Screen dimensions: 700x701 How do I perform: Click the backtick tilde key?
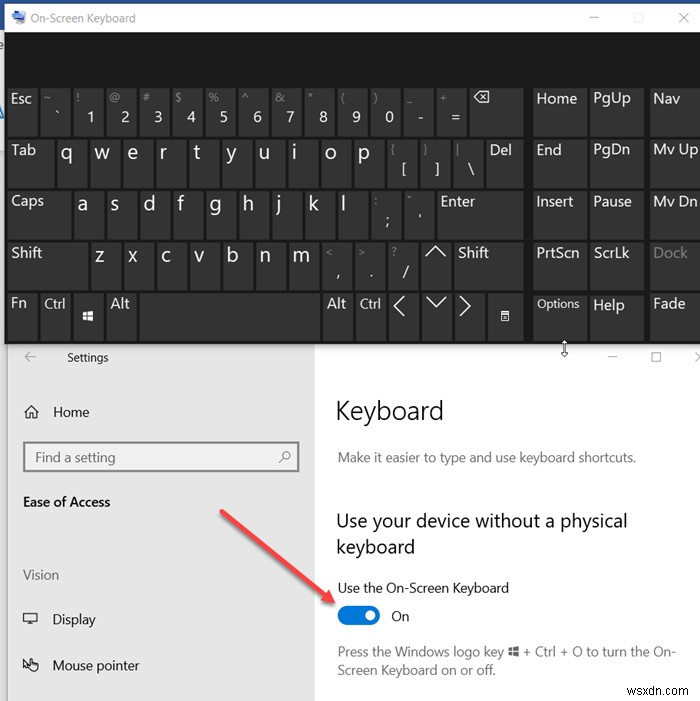click(x=55, y=112)
